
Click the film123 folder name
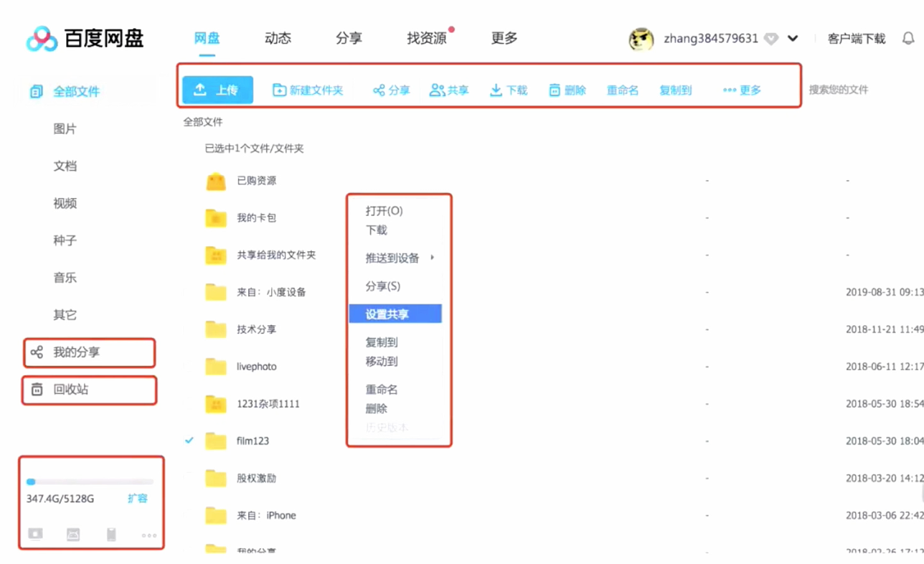253,441
